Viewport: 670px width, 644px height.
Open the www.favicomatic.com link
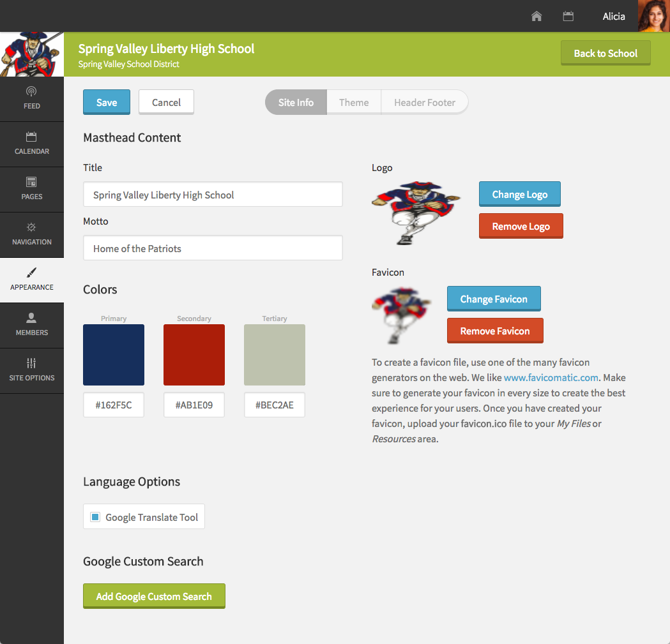click(x=551, y=377)
